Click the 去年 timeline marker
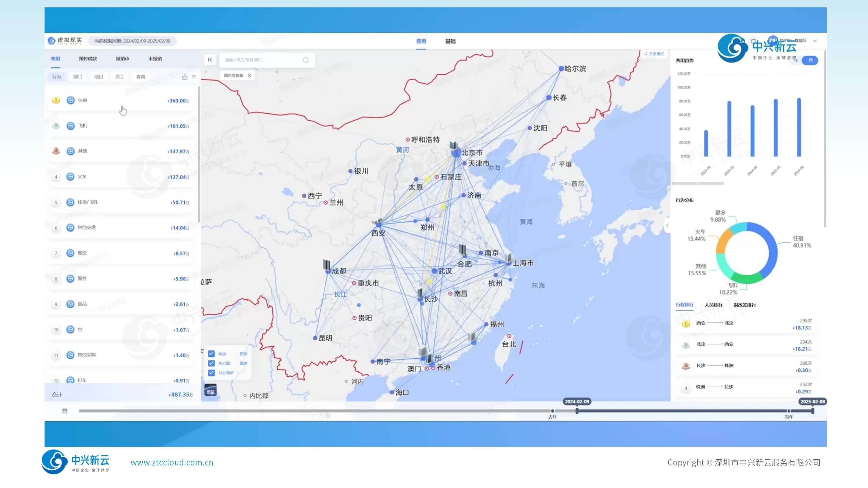 pyautogui.click(x=552, y=411)
